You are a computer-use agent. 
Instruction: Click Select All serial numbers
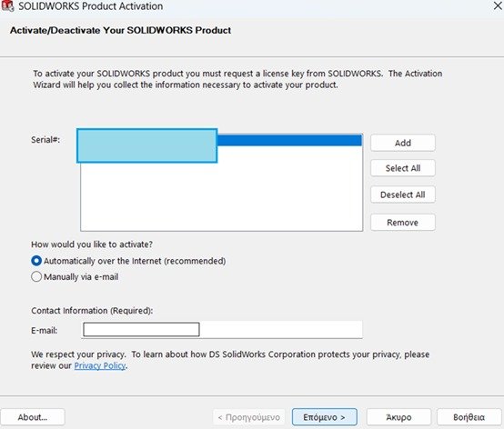[403, 168]
